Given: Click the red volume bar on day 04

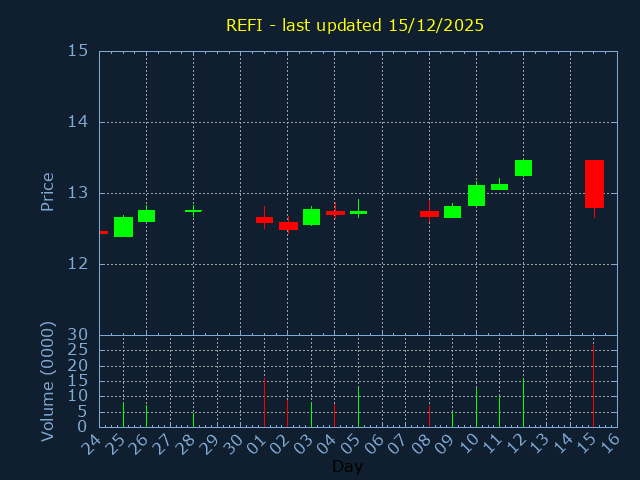Looking at the screenshot, I should (334, 415).
